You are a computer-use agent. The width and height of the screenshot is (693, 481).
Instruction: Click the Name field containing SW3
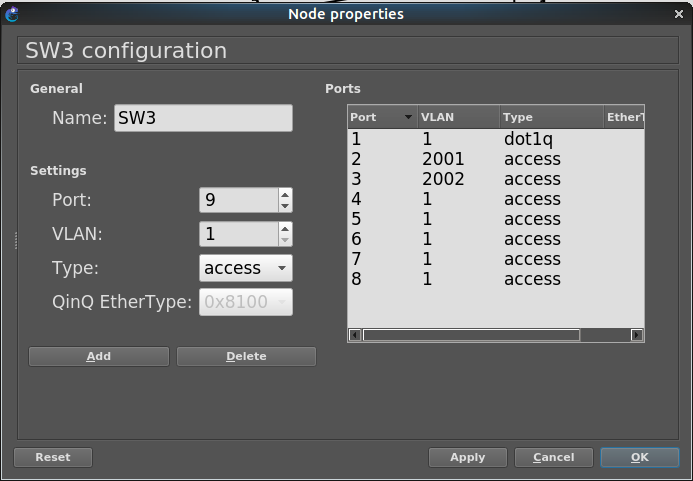[x=203, y=118]
